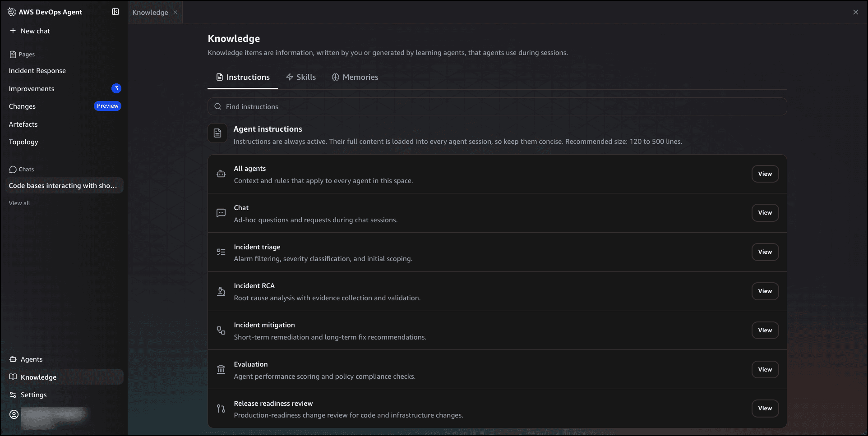Click the Release readiness review branch icon

(x=221, y=408)
